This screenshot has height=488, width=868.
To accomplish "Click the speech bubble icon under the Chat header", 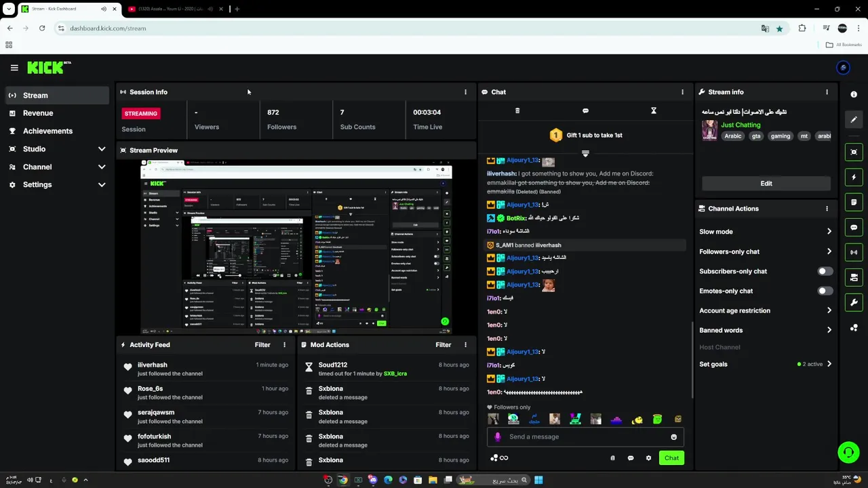I will pos(585,110).
